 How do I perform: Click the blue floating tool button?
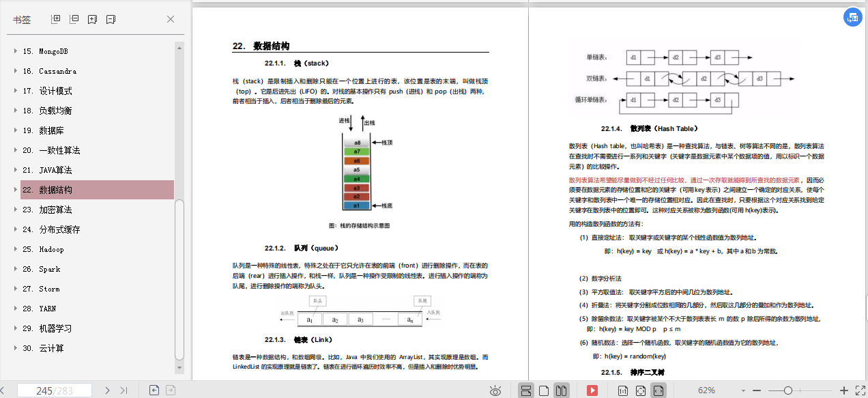coord(852,18)
